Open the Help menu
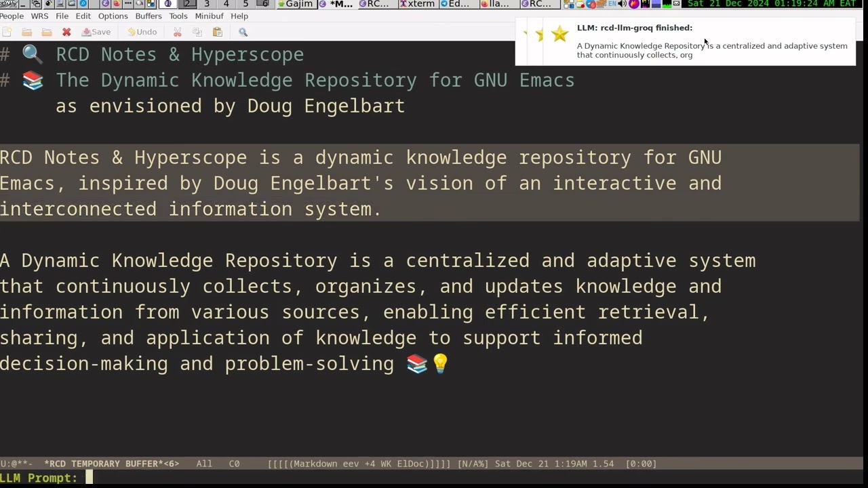This screenshot has width=868, height=488. (239, 16)
